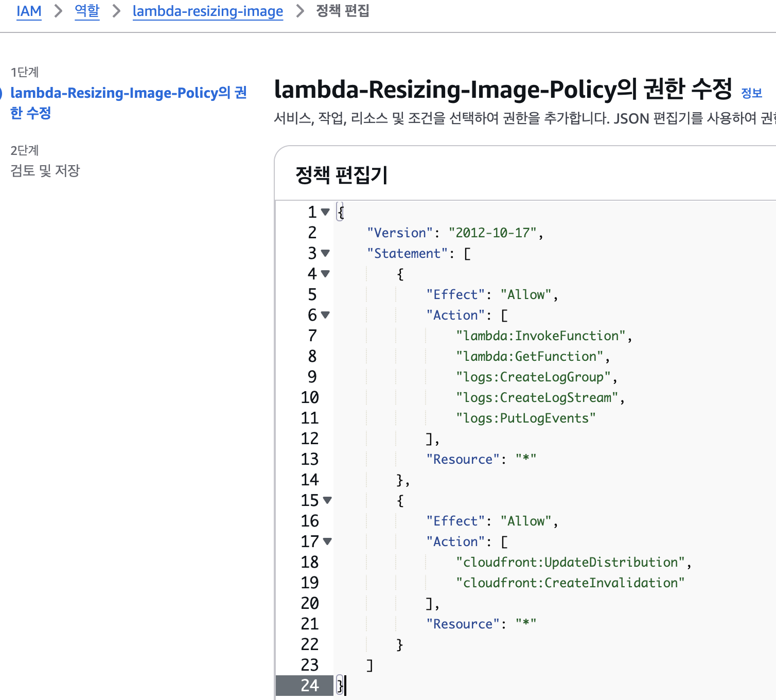Click the "Action" key on line 6
The image size is (776, 700).
point(455,315)
